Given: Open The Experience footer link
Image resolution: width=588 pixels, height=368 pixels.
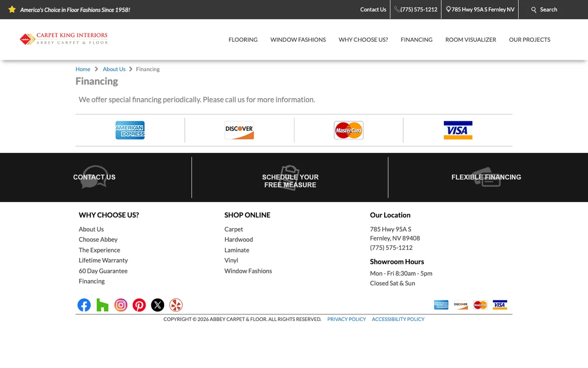Looking at the screenshot, I should (99, 250).
